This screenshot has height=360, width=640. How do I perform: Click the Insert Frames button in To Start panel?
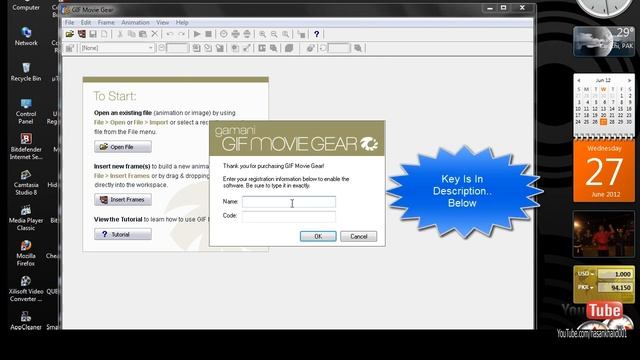123,200
